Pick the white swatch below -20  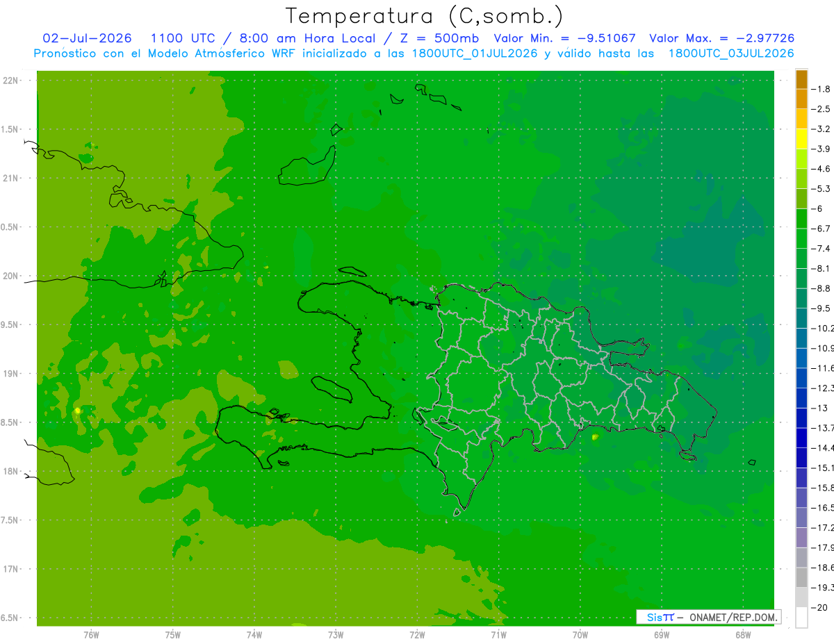(x=801, y=618)
